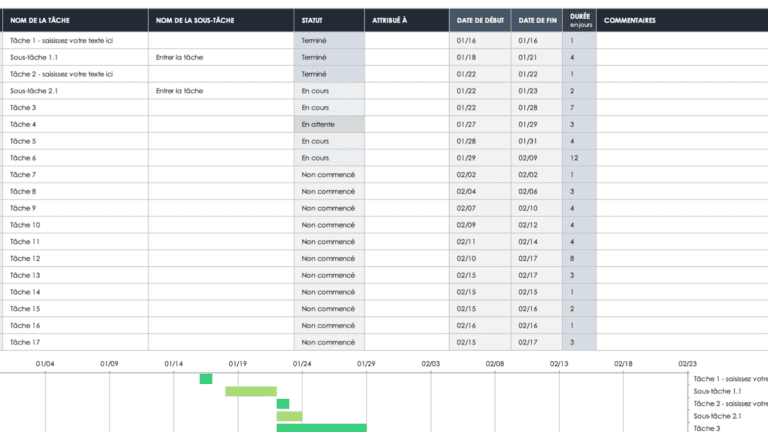Screen dimensions: 768x432
Task: Select end date 02/09 of Tâche 6
Action: pyautogui.click(x=537, y=158)
